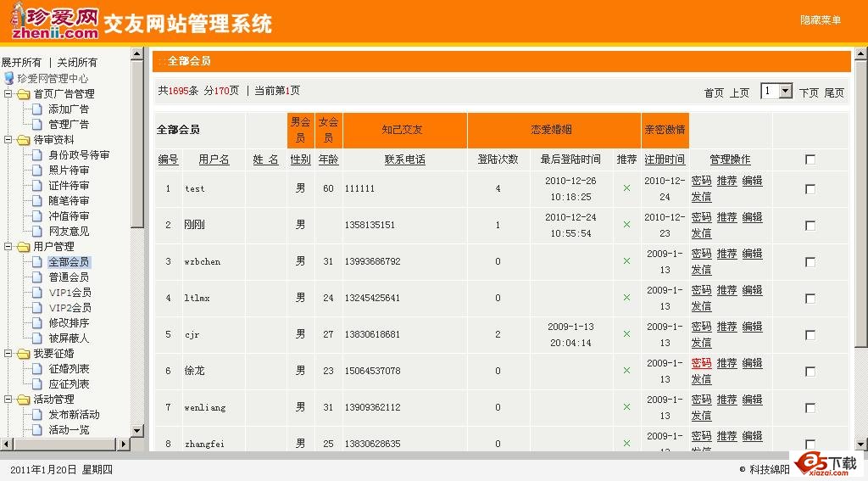Image resolution: width=868 pixels, height=481 pixels.
Task: Click the 我要征婚 folder icon
Action: pyautogui.click(x=23, y=354)
